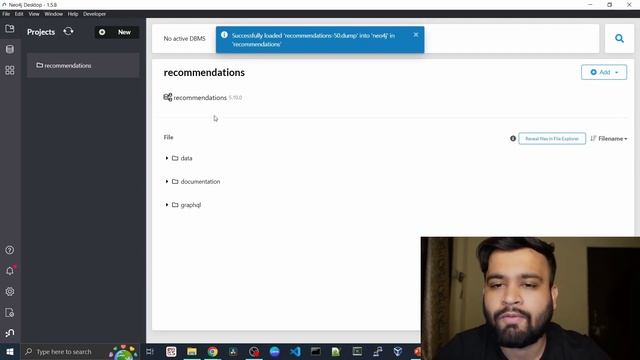
Task: Click the sort order icon left of Filename
Action: pyautogui.click(x=593, y=138)
